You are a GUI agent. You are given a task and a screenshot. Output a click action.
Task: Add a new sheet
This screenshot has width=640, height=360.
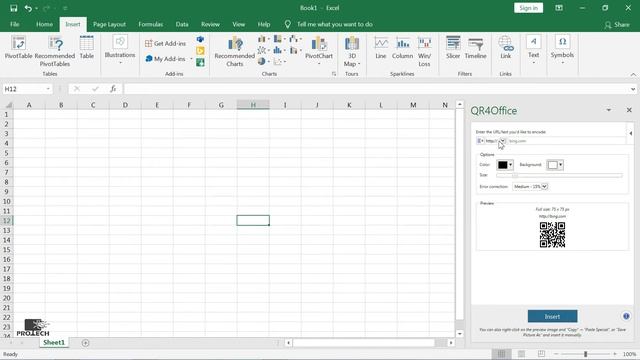tap(85, 343)
